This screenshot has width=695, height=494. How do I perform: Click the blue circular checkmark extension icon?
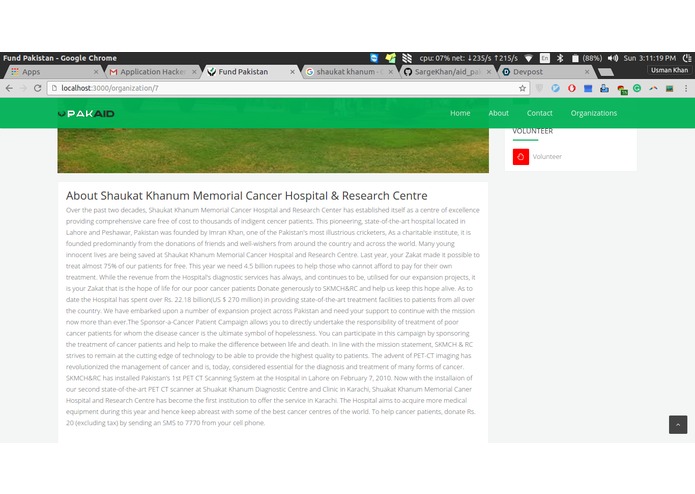point(555,88)
